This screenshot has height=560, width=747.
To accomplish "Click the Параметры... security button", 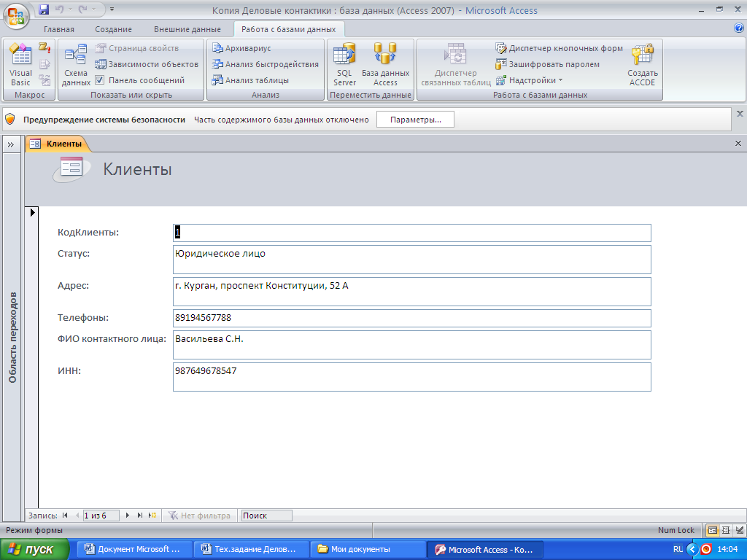I will coord(415,120).
